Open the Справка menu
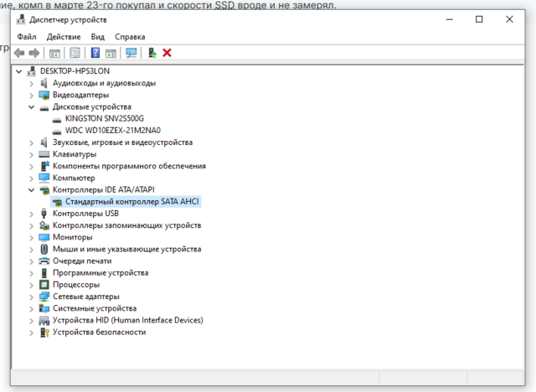Viewport: 536px width, 392px height. [130, 37]
